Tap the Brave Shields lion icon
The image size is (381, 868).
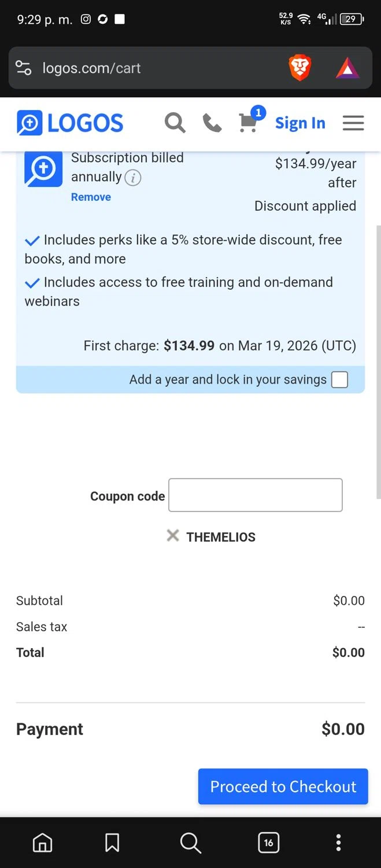(299, 68)
